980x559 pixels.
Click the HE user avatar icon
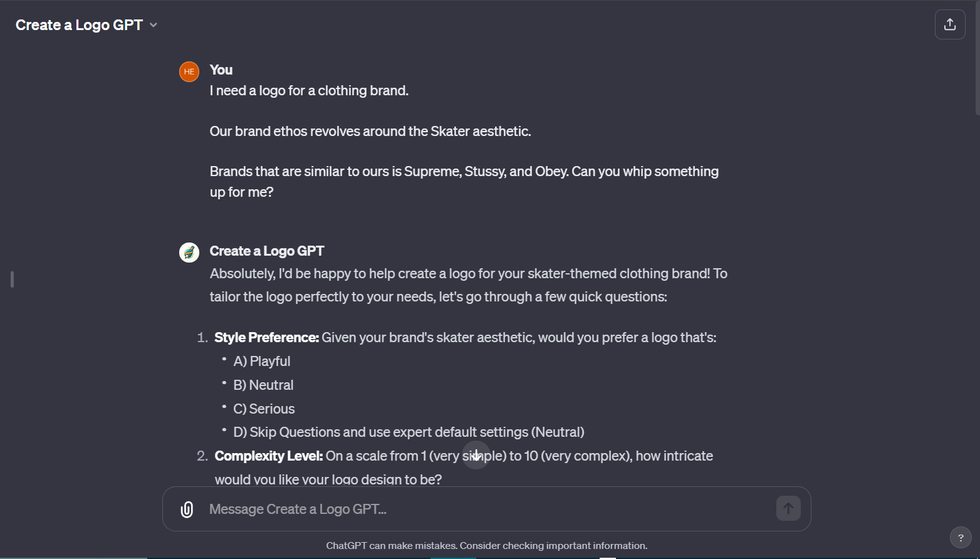pos(189,71)
